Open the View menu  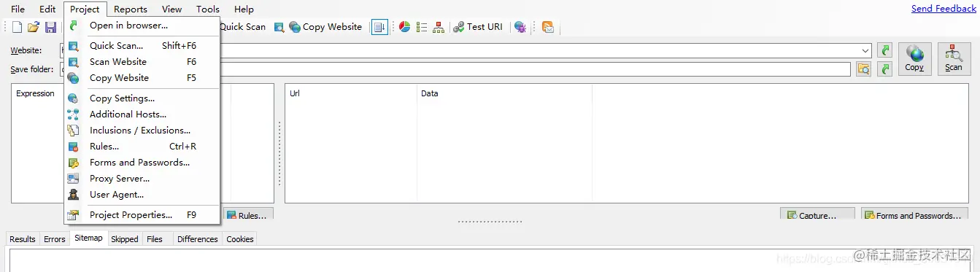[172, 9]
